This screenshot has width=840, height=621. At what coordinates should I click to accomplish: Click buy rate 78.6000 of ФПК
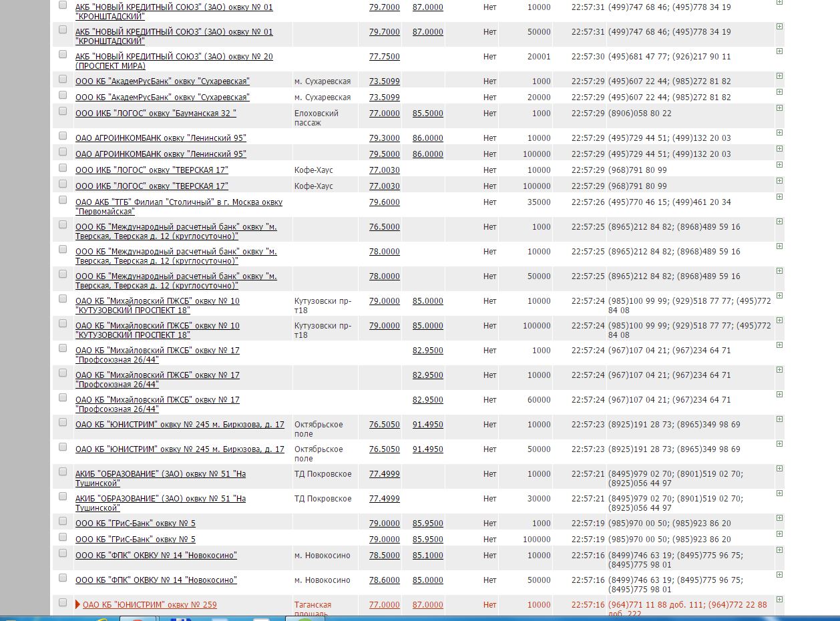click(385, 580)
